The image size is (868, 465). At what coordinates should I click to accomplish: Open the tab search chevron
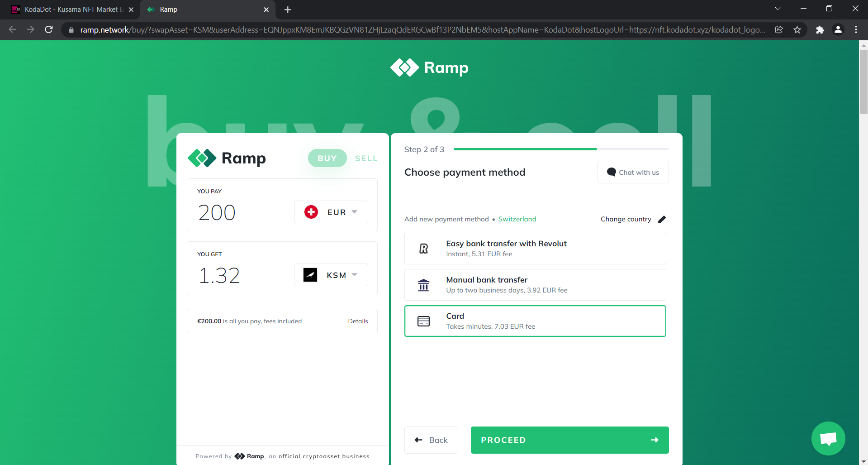click(x=778, y=9)
